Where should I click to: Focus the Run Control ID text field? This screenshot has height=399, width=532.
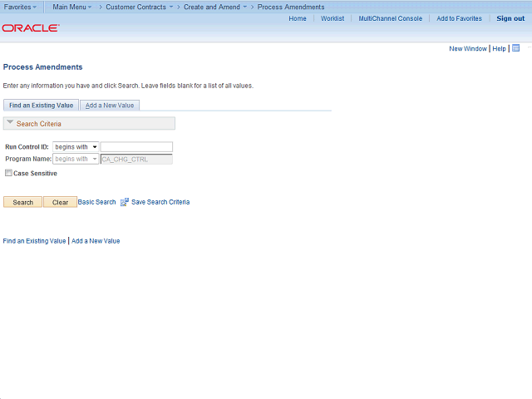point(136,147)
